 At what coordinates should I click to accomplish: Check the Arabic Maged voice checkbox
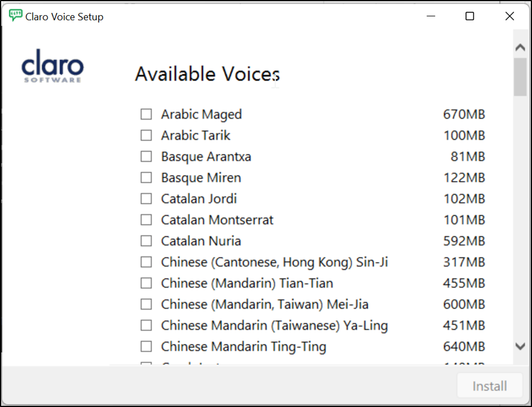pyautogui.click(x=147, y=114)
